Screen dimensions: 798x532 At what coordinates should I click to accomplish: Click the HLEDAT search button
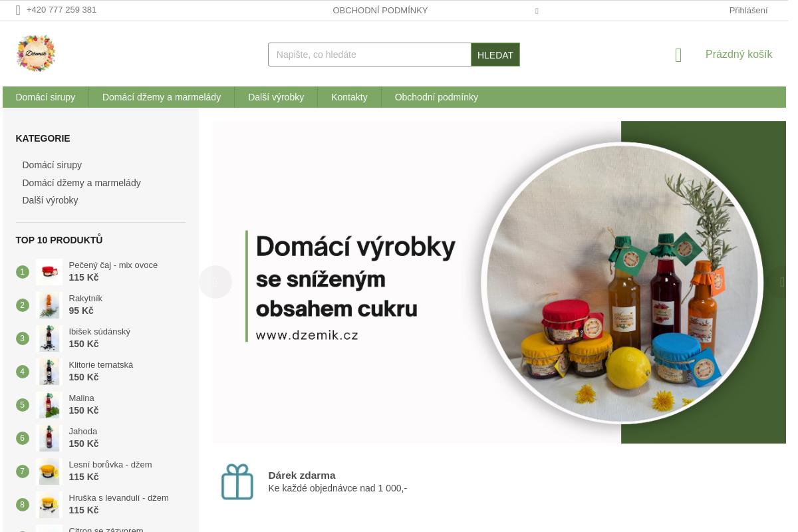coord(495,55)
